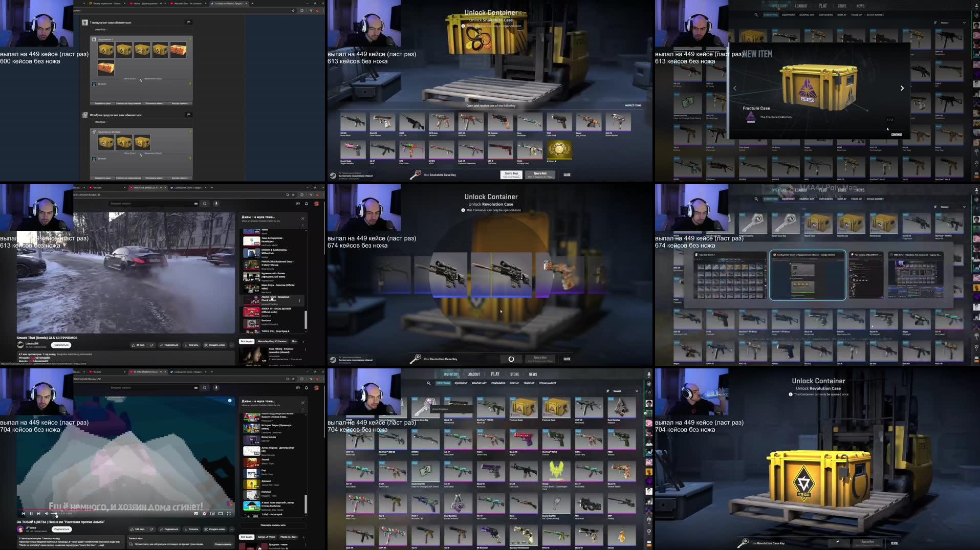Image resolution: width=980 pixels, height=550 pixels.
Task: Open settings gear in ЗА ТОБОЙ ЦВЕТЫ player
Action: click(204, 513)
